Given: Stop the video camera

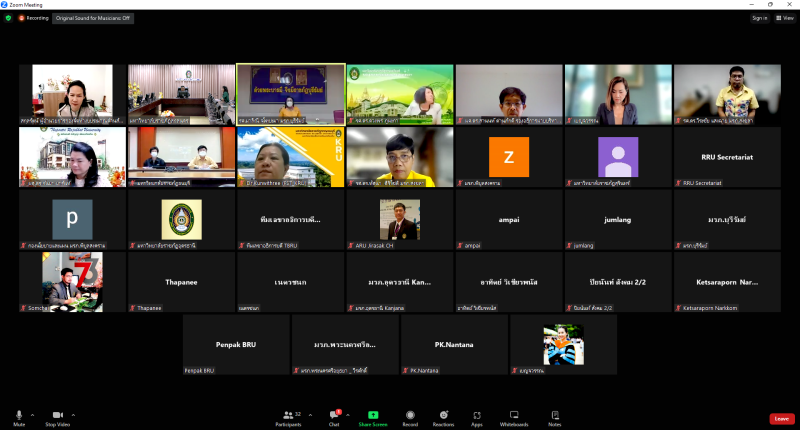Looking at the screenshot, I should coord(57,416).
